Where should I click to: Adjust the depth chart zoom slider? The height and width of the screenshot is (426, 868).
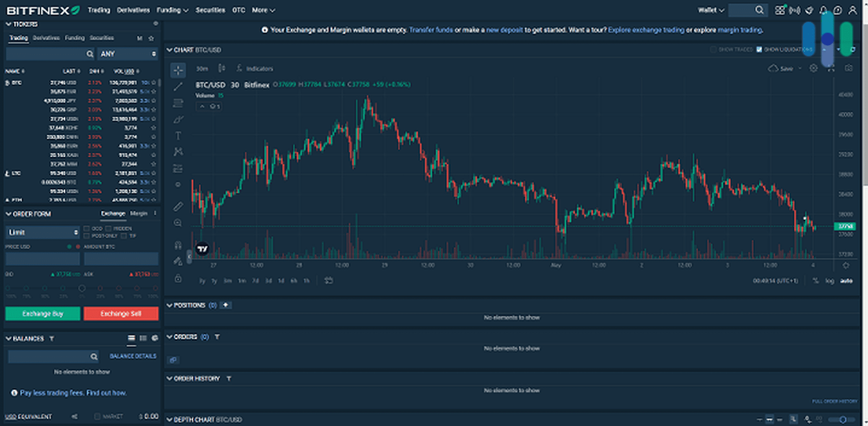(842, 419)
